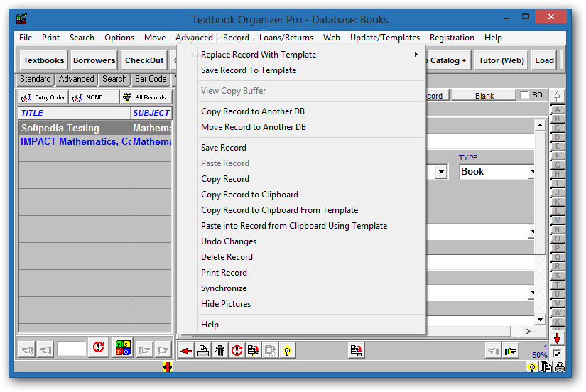The image size is (586, 392).
Task: Click the red down arrow below alphabet
Action: 557,339
